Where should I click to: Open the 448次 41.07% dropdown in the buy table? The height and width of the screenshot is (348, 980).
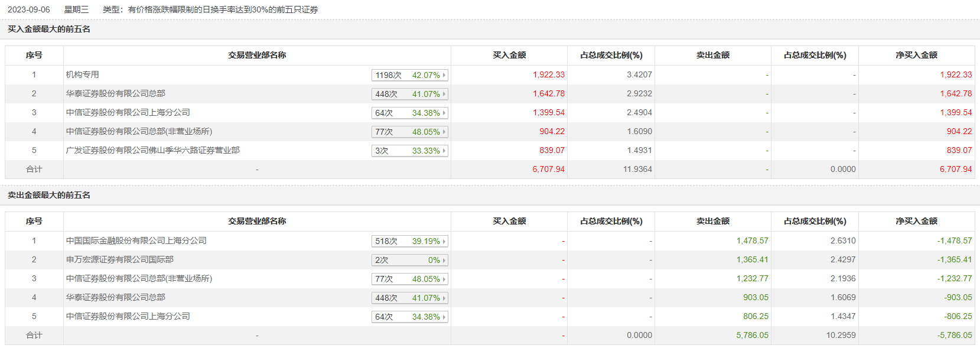[x=410, y=94]
